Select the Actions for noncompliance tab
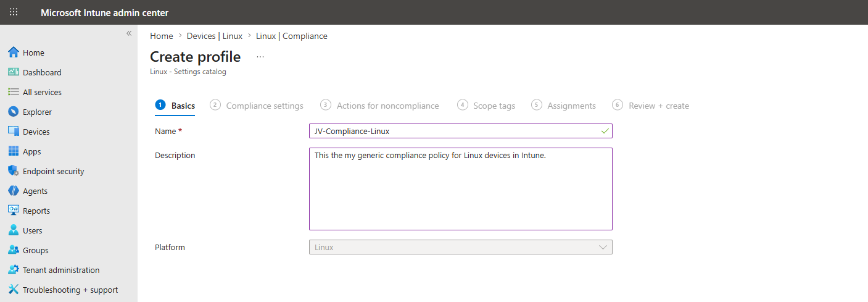The width and height of the screenshot is (868, 302). click(380, 106)
